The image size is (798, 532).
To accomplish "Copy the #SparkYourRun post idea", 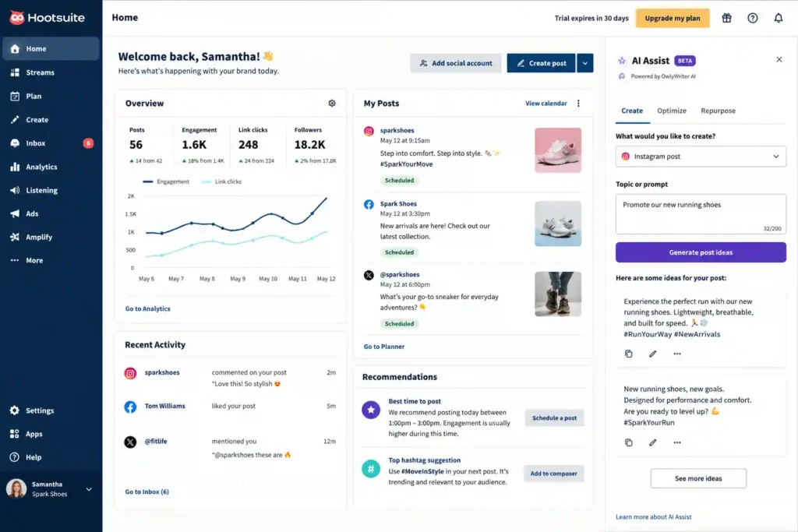I will click(629, 442).
